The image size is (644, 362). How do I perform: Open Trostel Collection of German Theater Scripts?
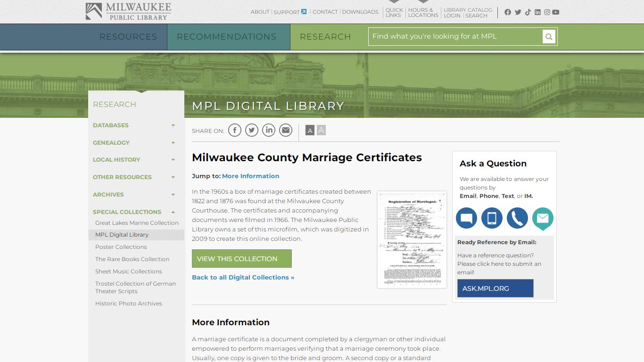135,288
